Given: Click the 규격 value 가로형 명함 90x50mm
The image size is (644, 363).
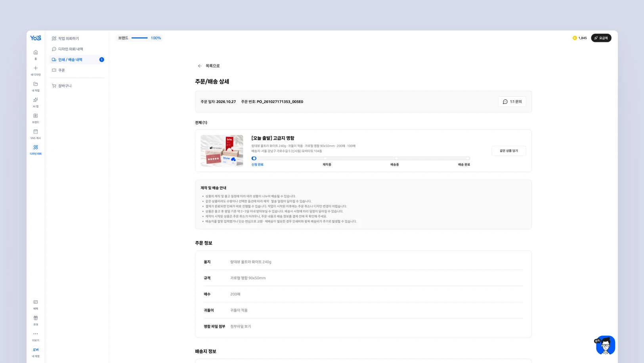Looking at the screenshot, I should 248,278.
